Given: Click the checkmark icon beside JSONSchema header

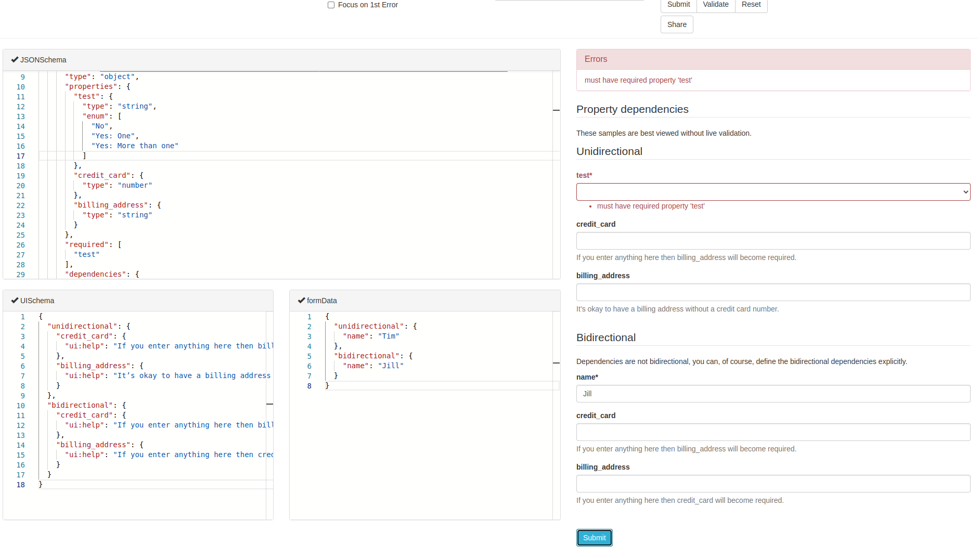Looking at the screenshot, I should pos(15,59).
